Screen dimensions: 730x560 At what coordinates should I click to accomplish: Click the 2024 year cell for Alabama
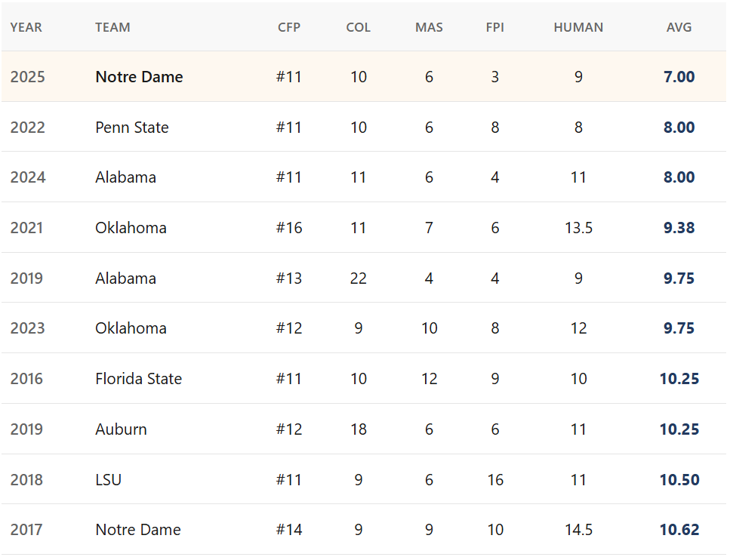pyautogui.click(x=28, y=177)
